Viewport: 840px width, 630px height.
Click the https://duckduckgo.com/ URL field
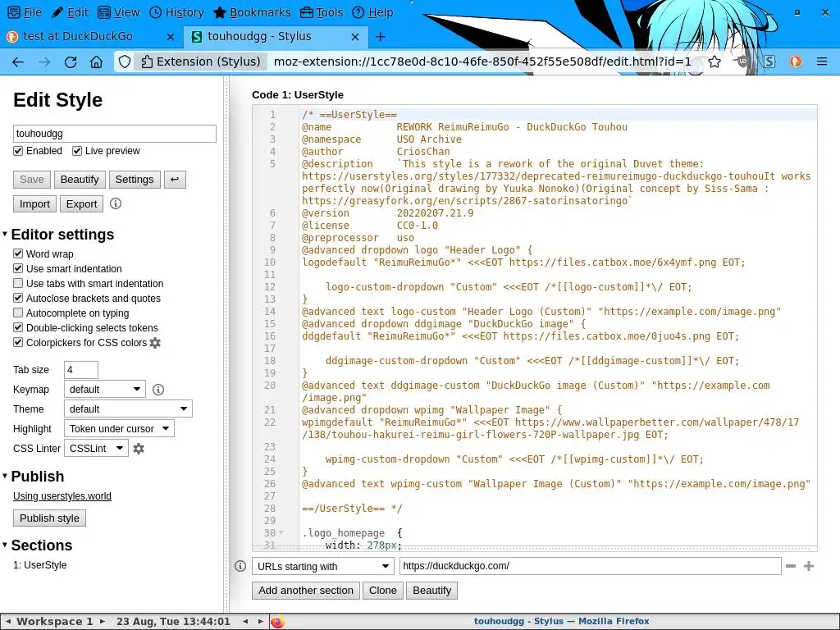591,566
